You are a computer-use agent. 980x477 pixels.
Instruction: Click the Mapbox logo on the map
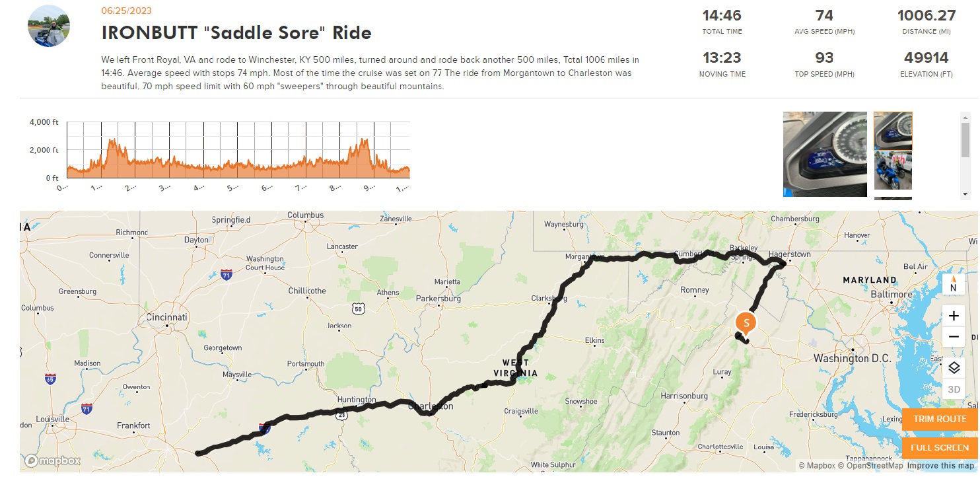[x=53, y=460]
